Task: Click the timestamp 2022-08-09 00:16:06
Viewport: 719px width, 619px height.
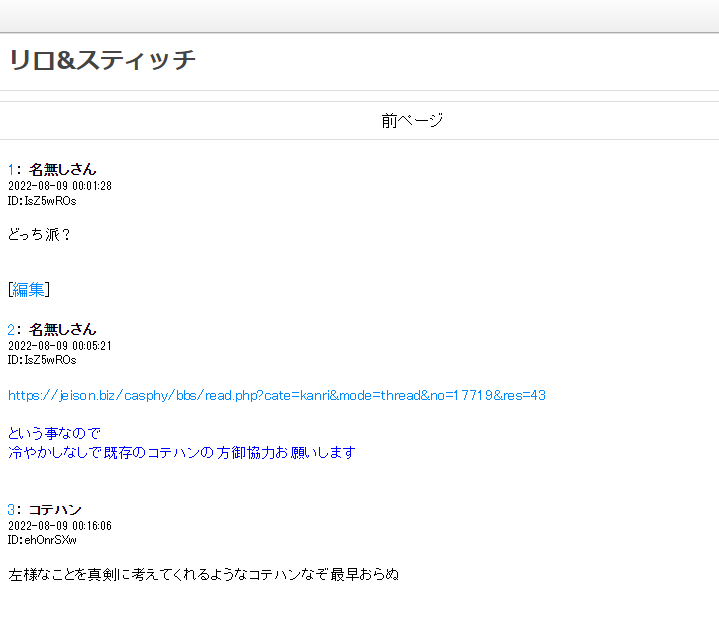Action: pyautogui.click(x=60, y=526)
